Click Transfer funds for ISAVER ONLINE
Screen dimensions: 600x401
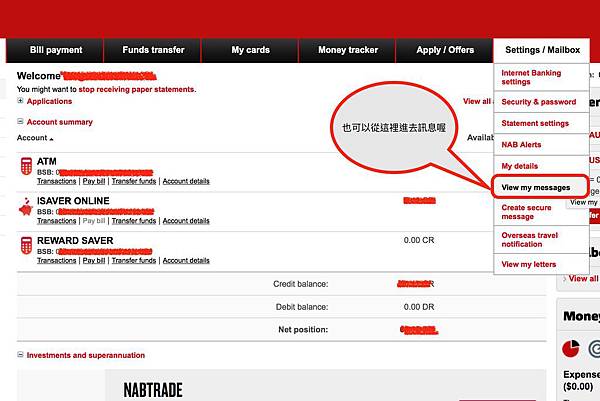[134, 221]
